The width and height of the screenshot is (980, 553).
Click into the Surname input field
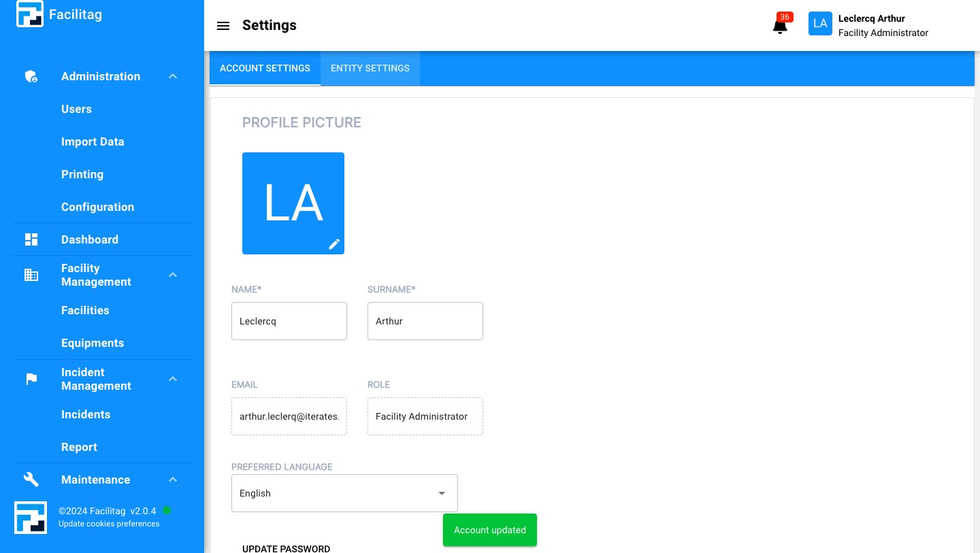(425, 321)
